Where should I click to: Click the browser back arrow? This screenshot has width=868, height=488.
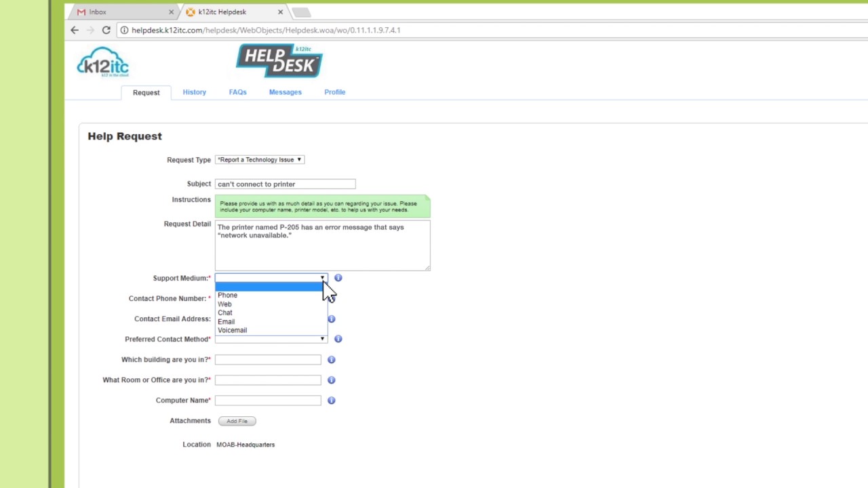[75, 30]
